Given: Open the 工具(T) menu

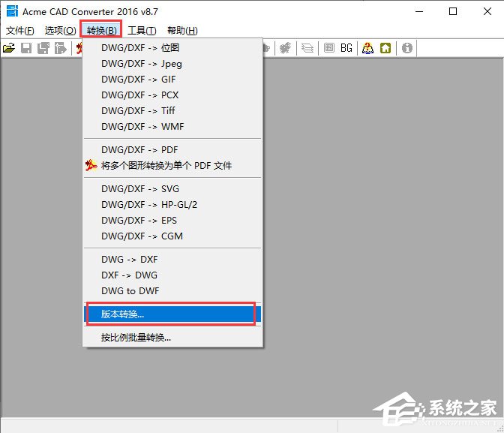Looking at the screenshot, I should (x=142, y=31).
